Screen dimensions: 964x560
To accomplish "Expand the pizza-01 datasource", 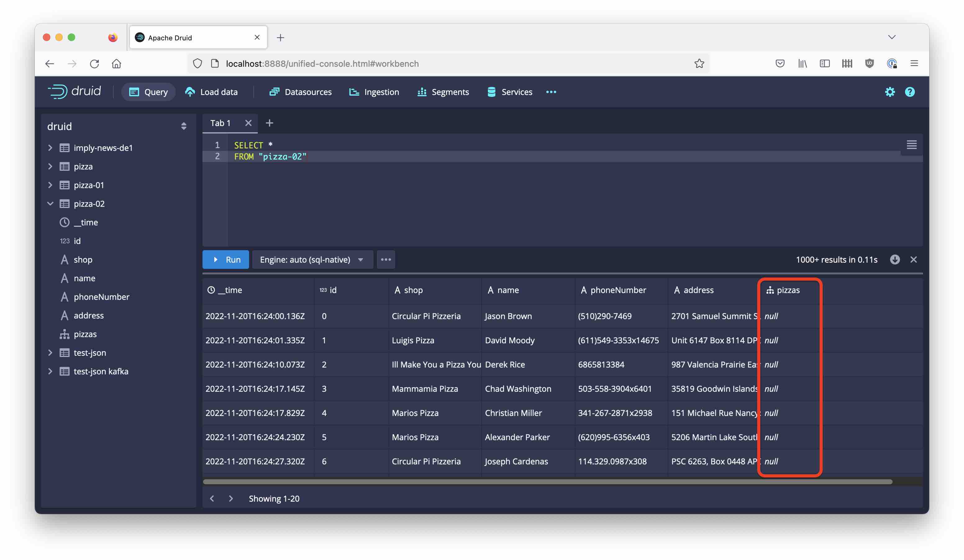I will pyautogui.click(x=51, y=185).
